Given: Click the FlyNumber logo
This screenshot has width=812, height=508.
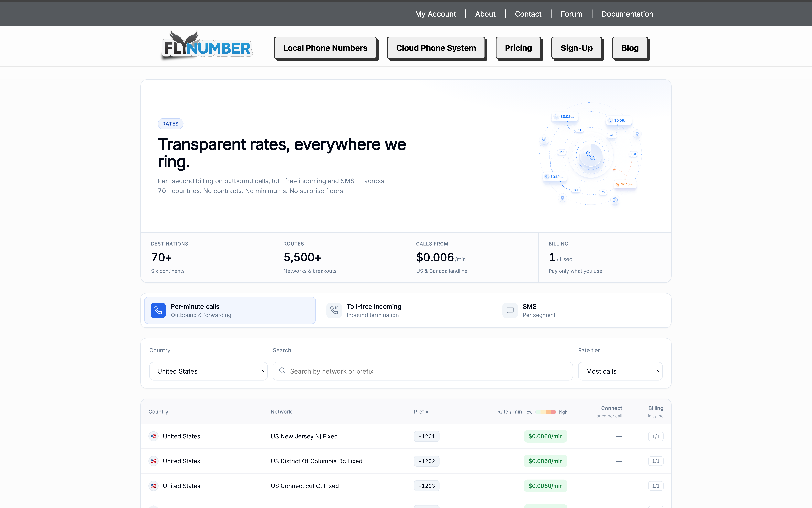Looking at the screenshot, I should click(x=207, y=46).
